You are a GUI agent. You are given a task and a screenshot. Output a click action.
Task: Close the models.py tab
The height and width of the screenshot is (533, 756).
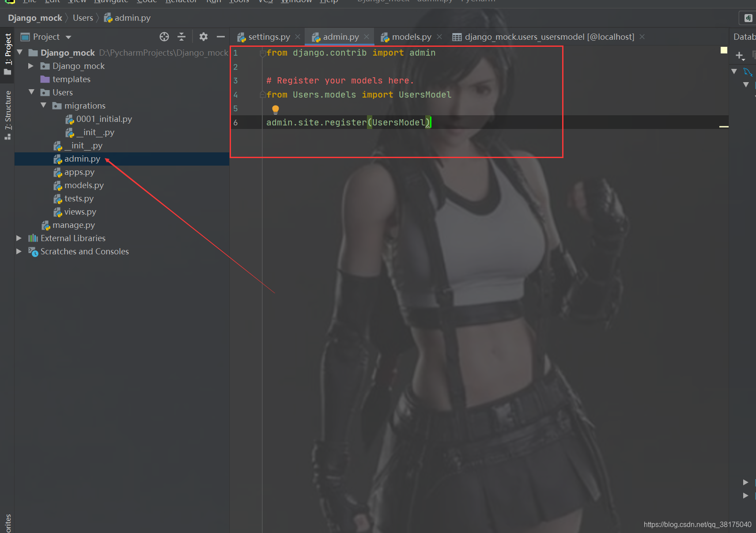coord(439,37)
